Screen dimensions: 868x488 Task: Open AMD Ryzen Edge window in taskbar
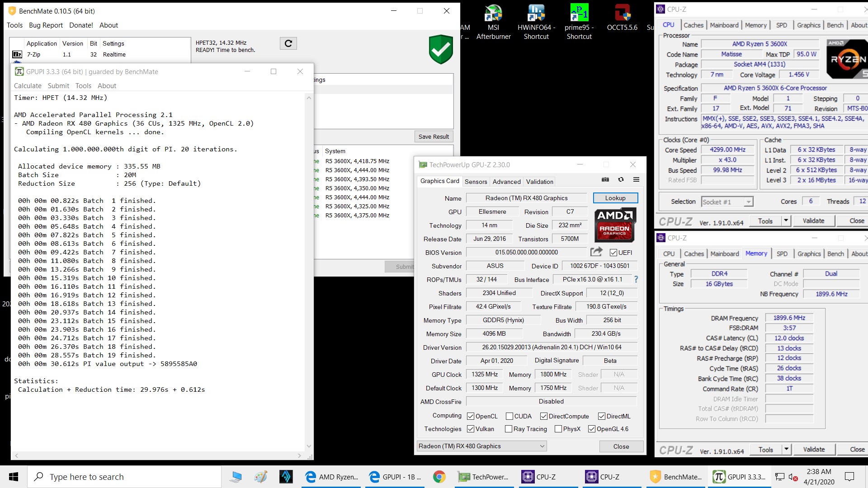point(331,477)
